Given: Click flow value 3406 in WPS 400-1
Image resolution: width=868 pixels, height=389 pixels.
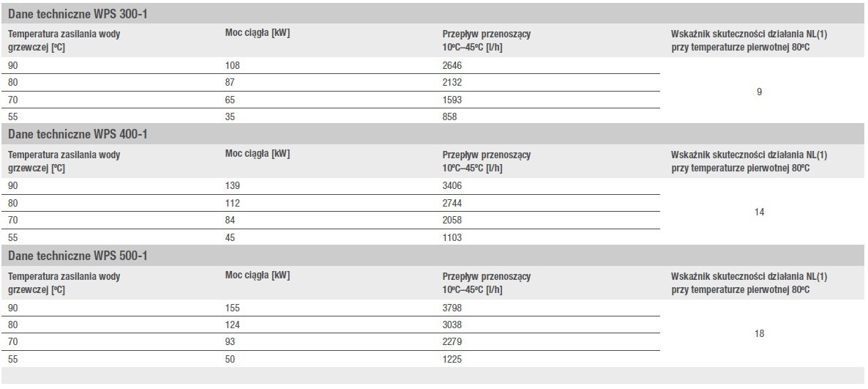Looking at the screenshot, I should coord(452,185).
